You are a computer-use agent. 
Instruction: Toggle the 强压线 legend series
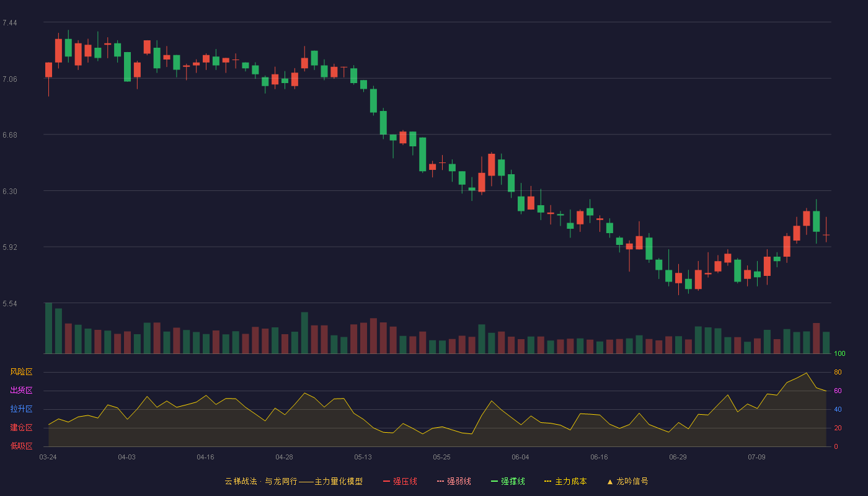[400, 481]
